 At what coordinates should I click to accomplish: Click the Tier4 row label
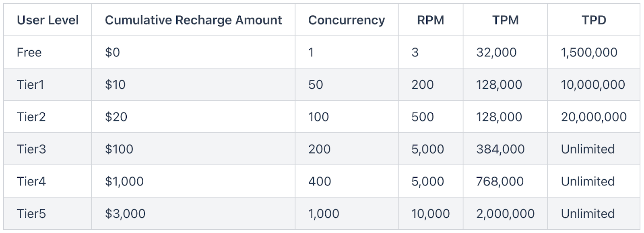31,181
